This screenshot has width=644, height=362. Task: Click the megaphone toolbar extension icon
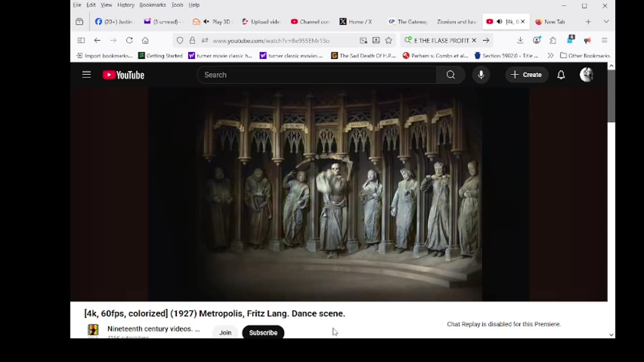pos(587,40)
